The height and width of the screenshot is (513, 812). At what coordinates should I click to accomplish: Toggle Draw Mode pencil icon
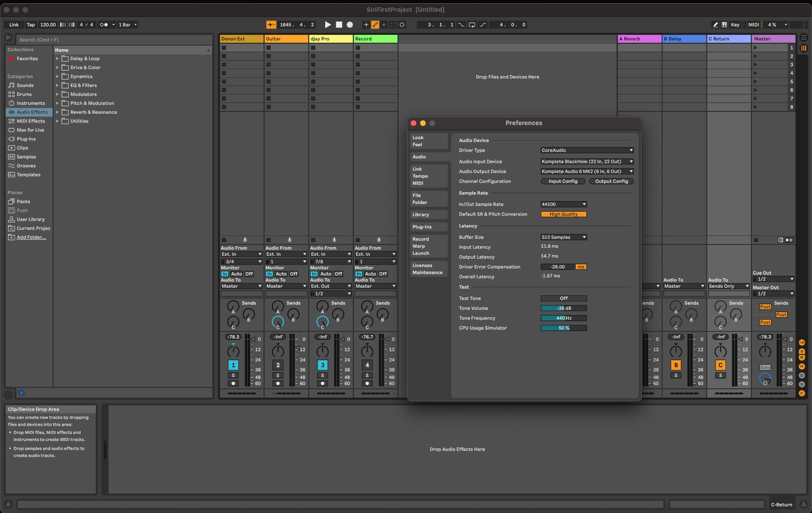(x=715, y=25)
